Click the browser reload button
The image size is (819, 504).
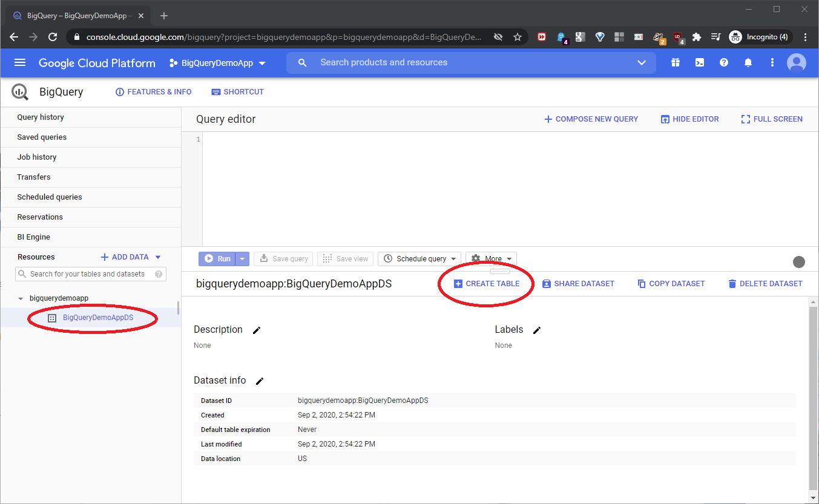[53, 37]
